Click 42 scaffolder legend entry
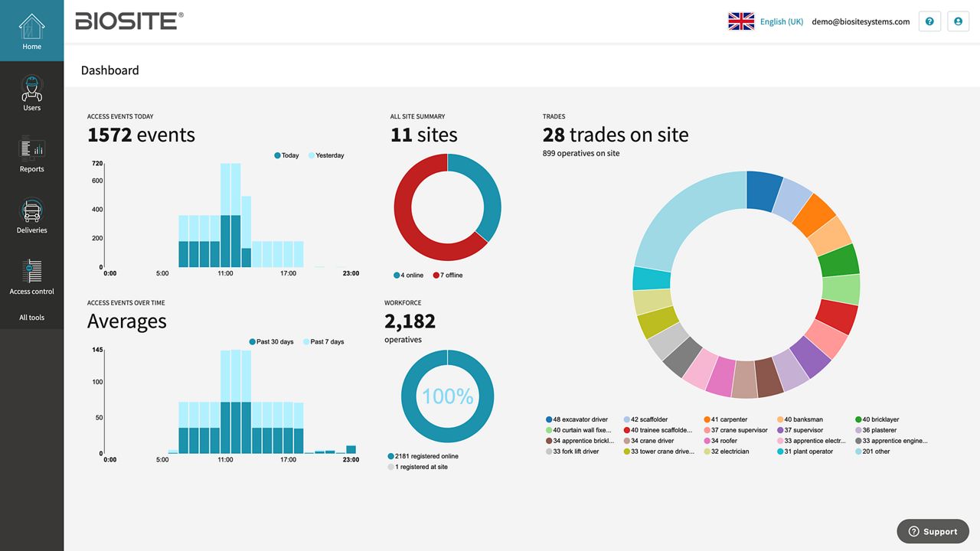980x551 pixels. tap(645, 419)
